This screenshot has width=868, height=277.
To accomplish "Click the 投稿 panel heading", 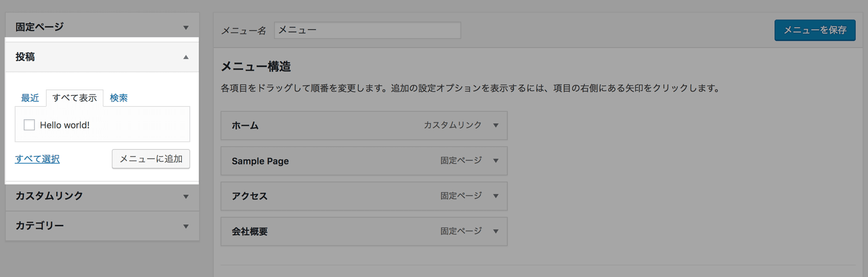I will [x=25, y=57].
